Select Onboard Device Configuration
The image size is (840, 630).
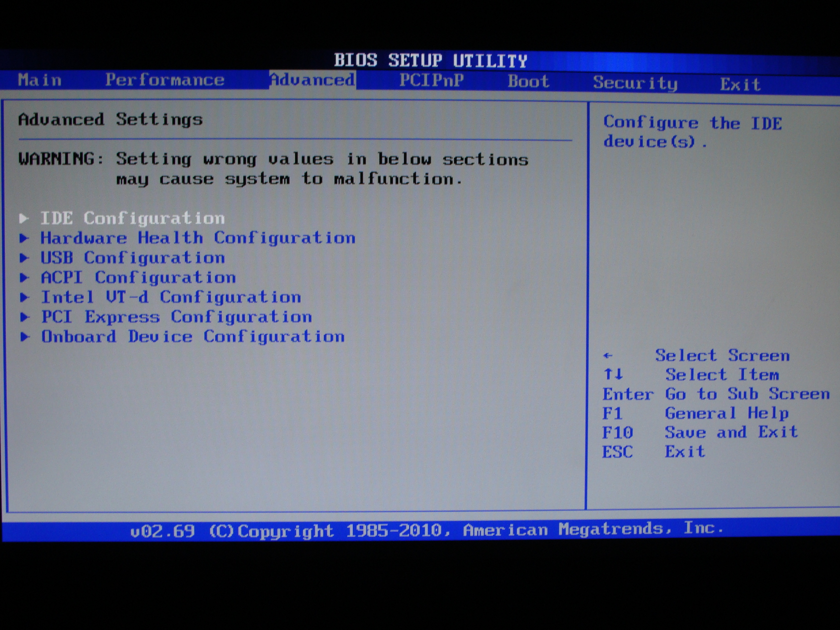(193, 337)
